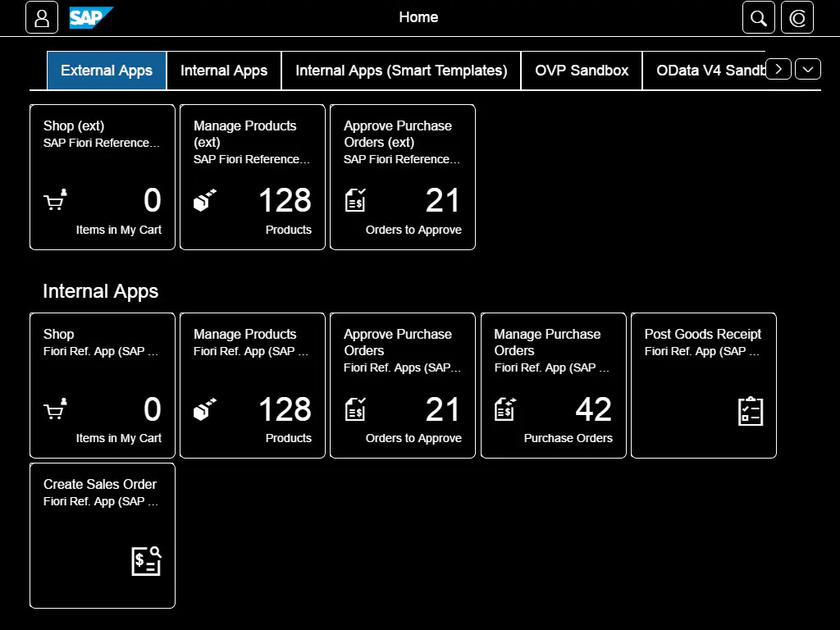Click 21 count in Approve Purchase Orders (ext) tile
The image size is (840, 630).
click(x=442, y=200)
